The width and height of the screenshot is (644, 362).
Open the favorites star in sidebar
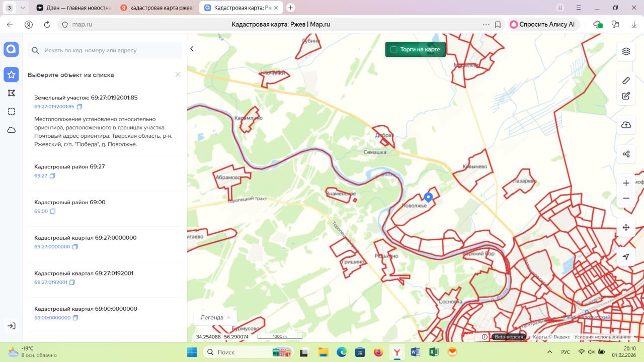pos(11,75)
